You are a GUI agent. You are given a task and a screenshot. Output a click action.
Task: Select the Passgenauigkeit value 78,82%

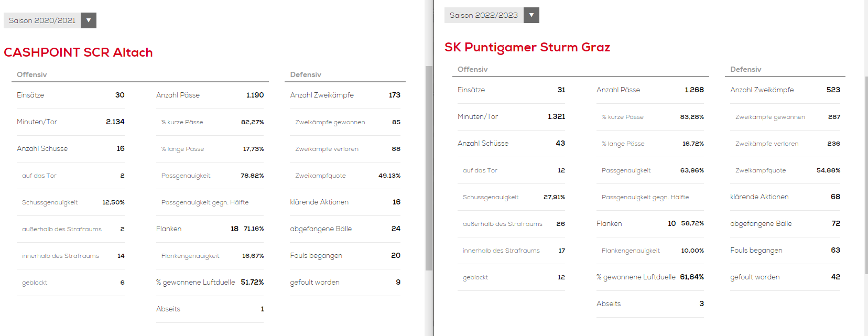click(x=253, y=176)
